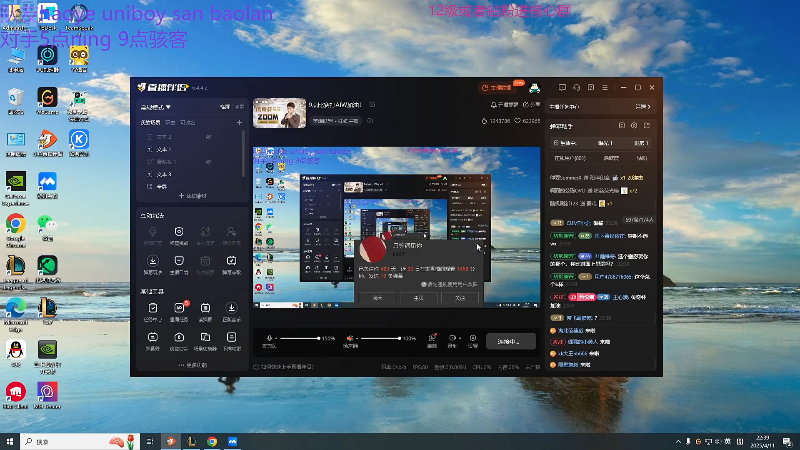Open the headset customer-support icon
This screenshot has width=800, height=450.
click(x=577, y=88)
